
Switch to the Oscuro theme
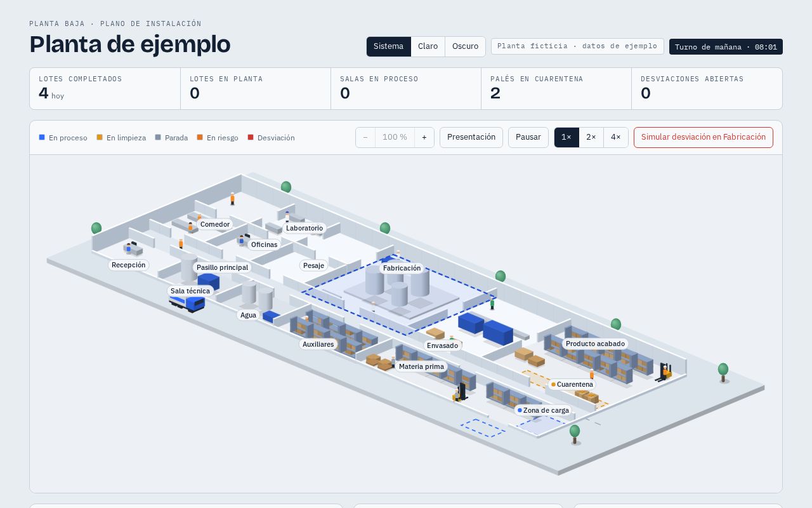point(465,46)
